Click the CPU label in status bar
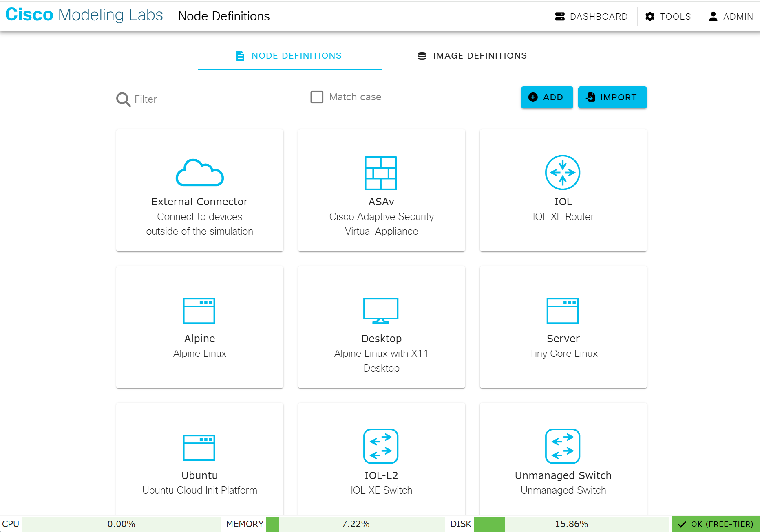This screenshot has width=760, height=532. [x=11, y=524]
